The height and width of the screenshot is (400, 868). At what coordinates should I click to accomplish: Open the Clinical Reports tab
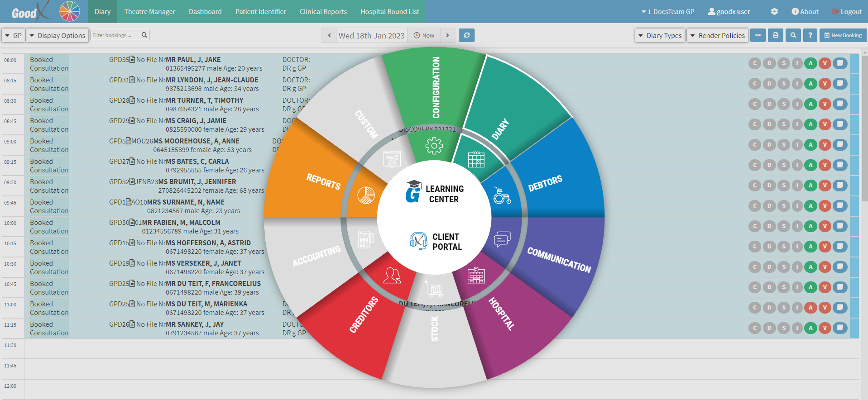323,11
